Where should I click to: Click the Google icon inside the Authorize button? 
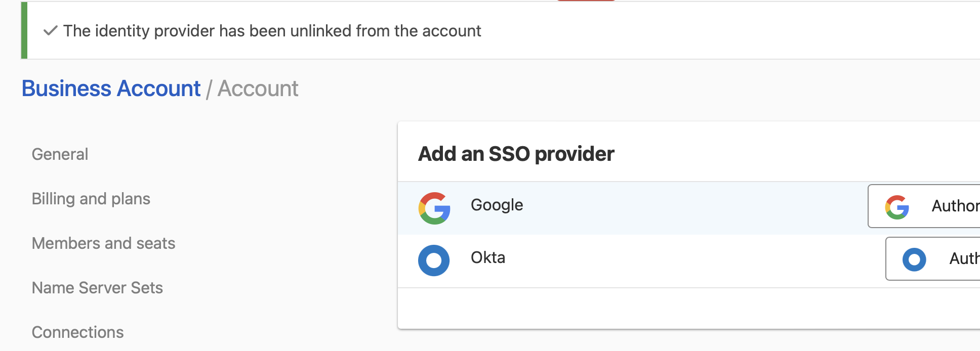[897, 206]
